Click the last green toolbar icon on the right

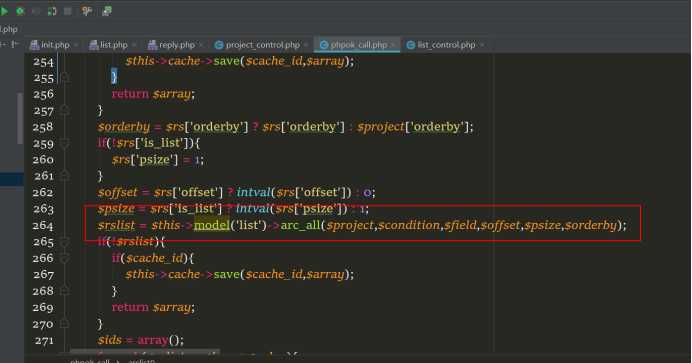[107, 11]
